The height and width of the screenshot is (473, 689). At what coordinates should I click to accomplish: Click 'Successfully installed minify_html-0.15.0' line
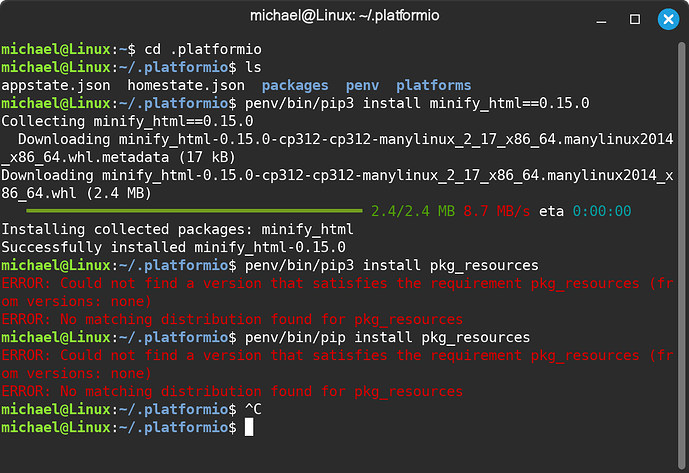click(174, 247)
